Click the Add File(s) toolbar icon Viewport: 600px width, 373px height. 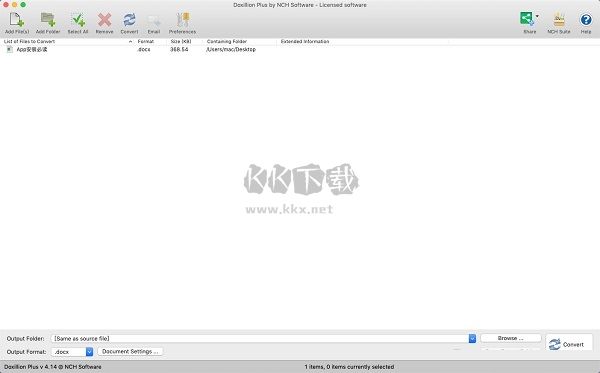tap(16, 20)
